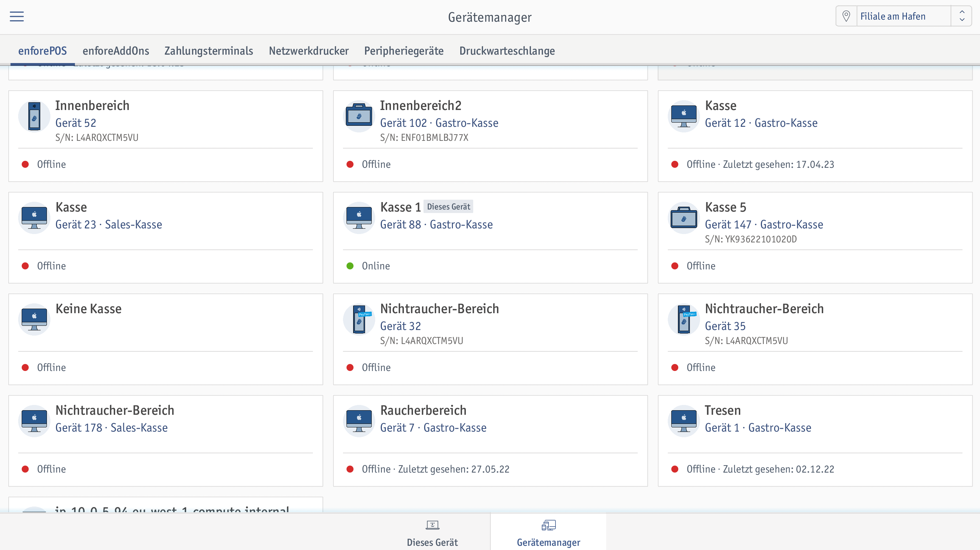Click the Kasse Gerät 23 monitor icon
This screenshot has width=980, height=550.
pyautogui.click(x=34, y=218)
